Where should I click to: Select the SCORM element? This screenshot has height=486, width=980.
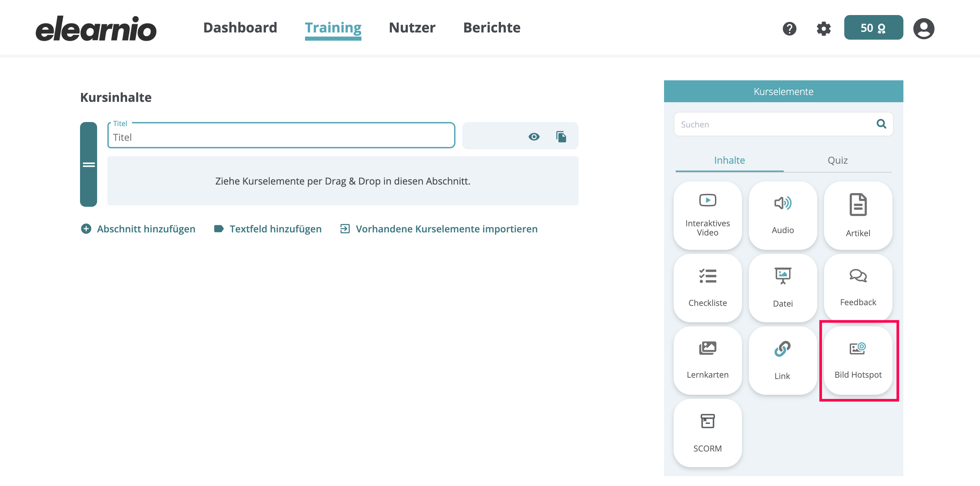(707, 433)
